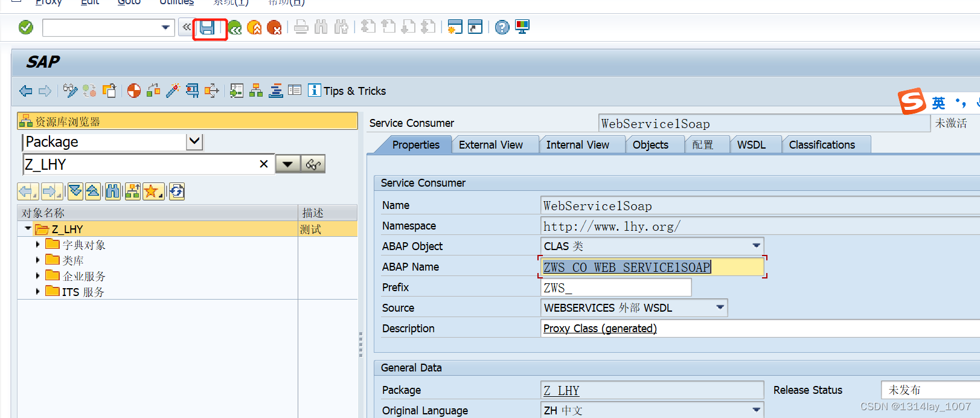
Task: Click the Expand All Nodes icon in browser
Action: tap(75, 192)
